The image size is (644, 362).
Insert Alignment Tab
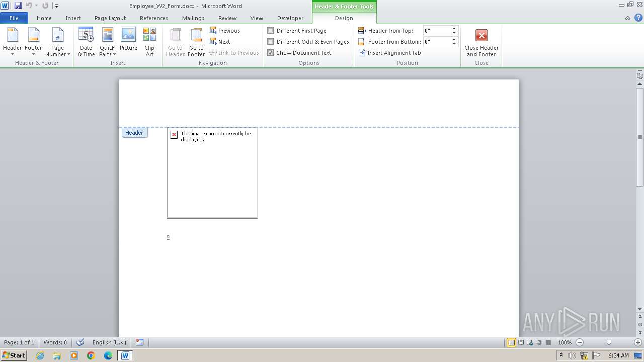coord(390,53)
